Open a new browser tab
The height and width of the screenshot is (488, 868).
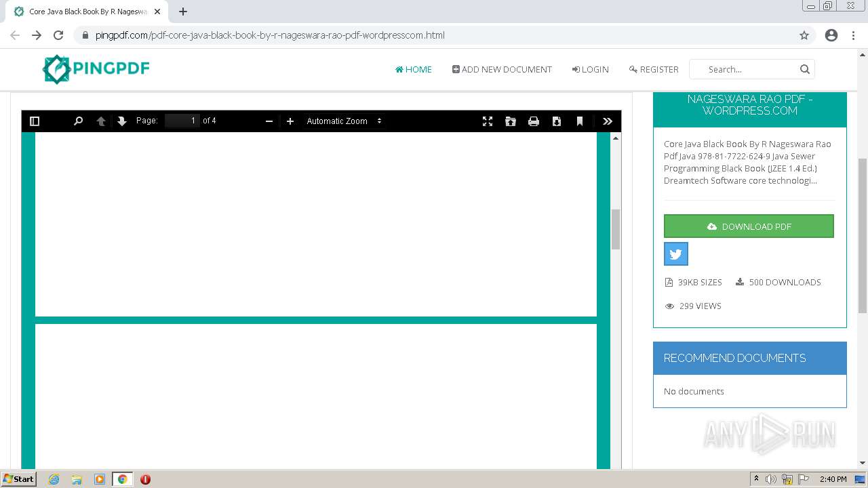[x=183, y=12]
